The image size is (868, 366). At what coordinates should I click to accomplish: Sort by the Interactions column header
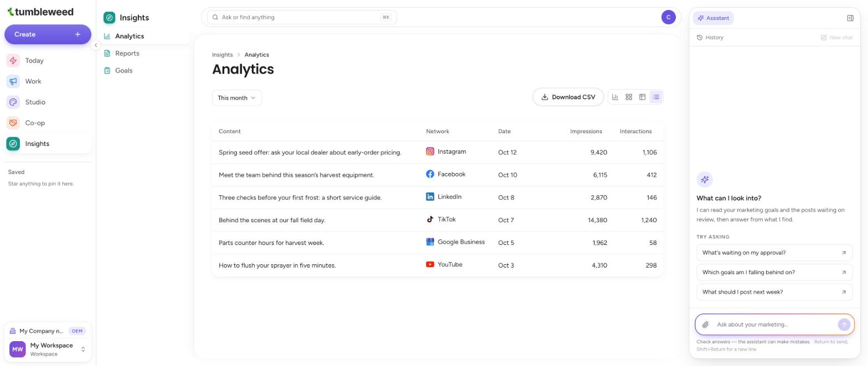coord(635,132)
